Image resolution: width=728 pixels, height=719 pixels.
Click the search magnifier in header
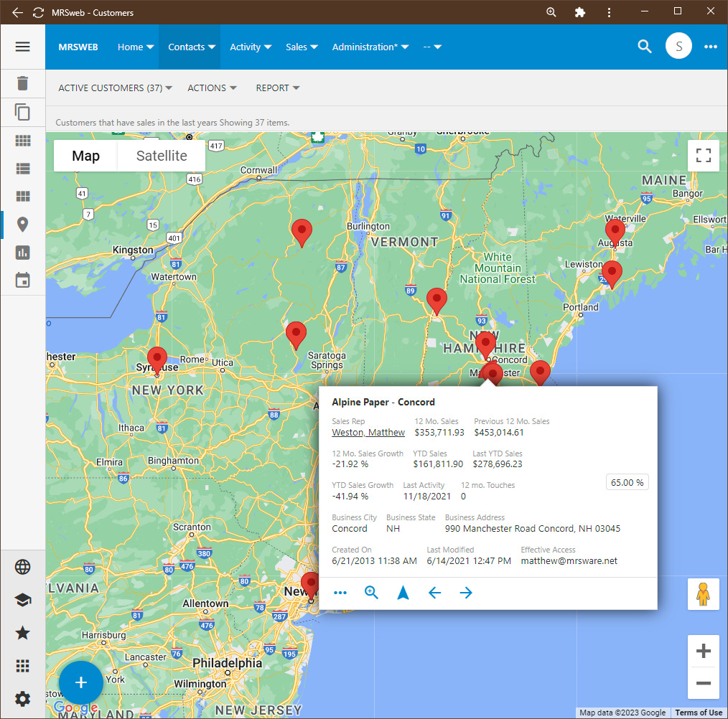point(645,47)
